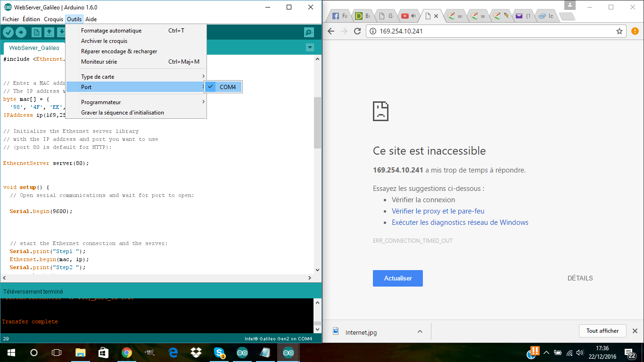Open the Croquis menu
Screen dimensions: 644x362
point(53,19)
